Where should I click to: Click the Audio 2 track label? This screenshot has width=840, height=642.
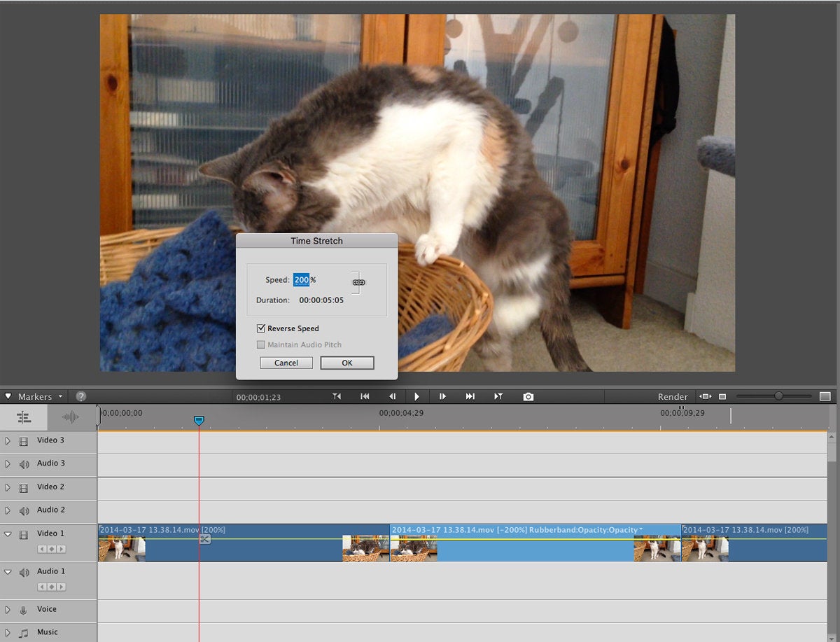click(51, 510)
